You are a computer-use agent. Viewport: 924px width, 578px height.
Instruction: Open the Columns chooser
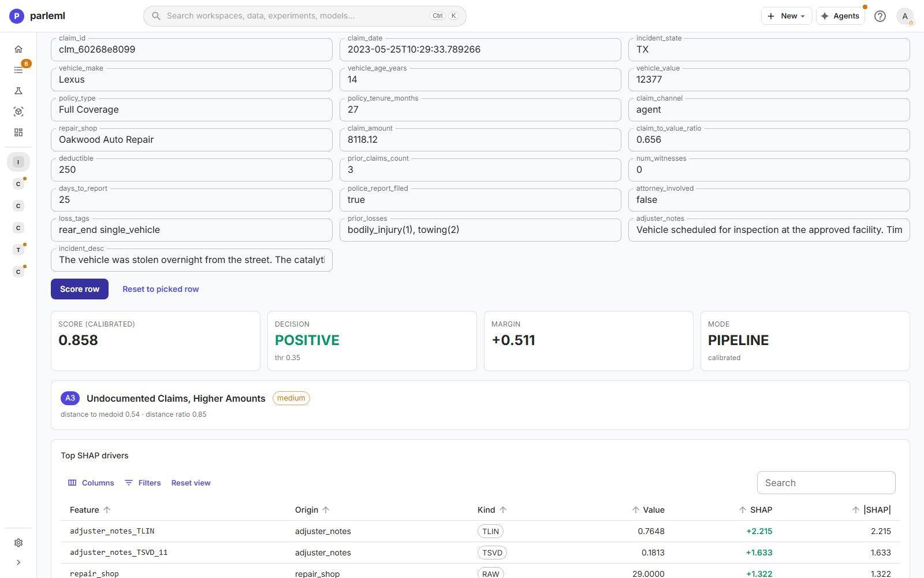pyautogui.click(x=91, y=483)
